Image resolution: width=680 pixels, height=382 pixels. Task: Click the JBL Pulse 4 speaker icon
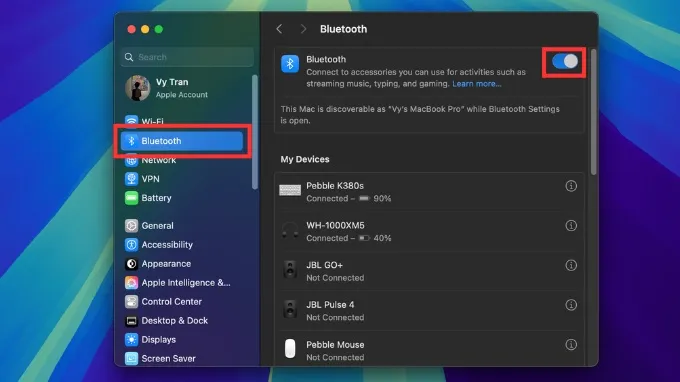coord(290,310)
